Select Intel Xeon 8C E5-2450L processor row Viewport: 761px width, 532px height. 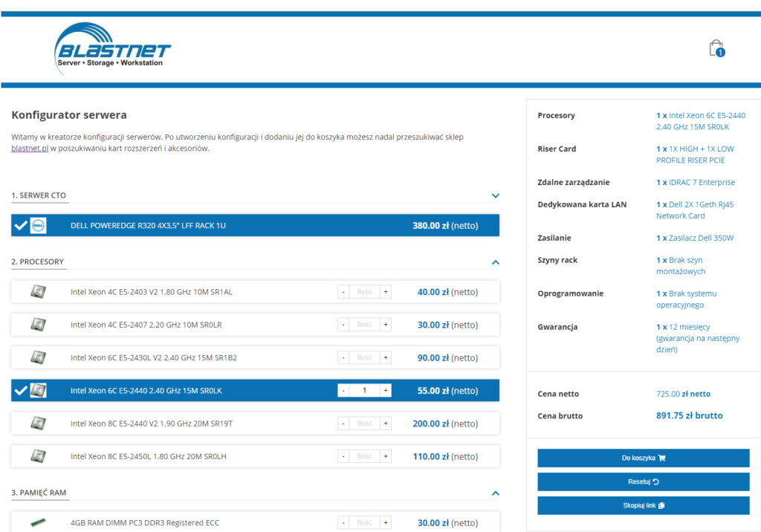pos(256,456)
